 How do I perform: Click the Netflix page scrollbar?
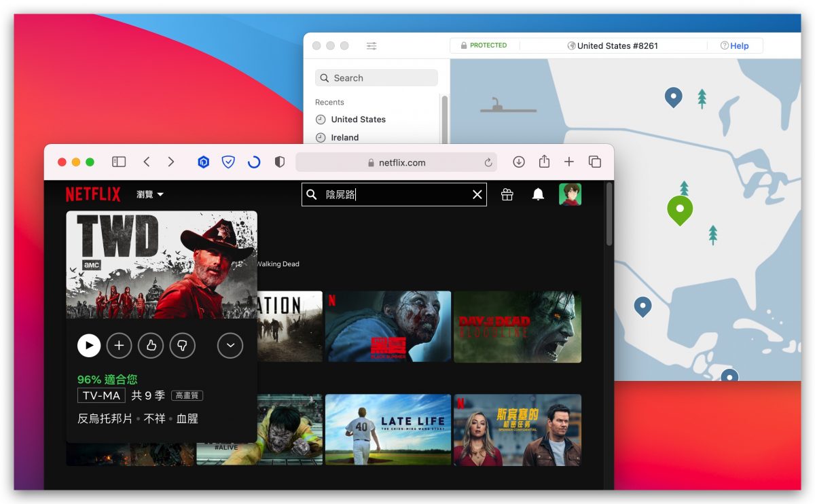[x=609, y=214]
